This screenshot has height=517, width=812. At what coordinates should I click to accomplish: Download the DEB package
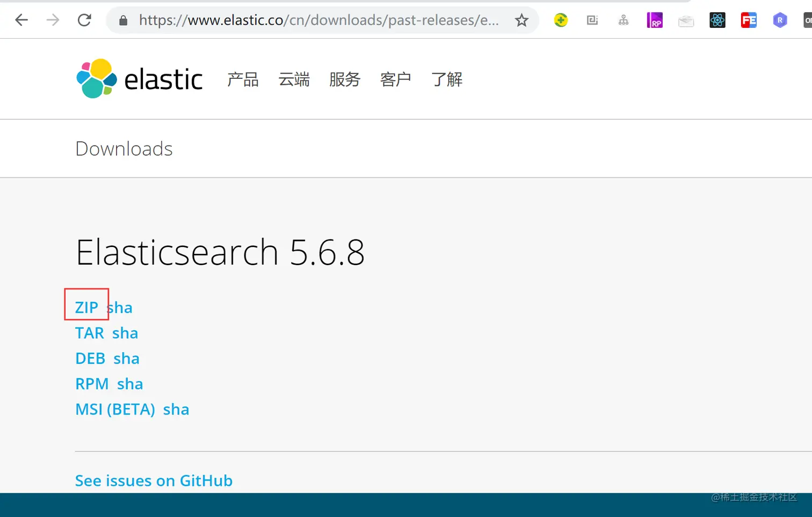(x=90, y=359)
